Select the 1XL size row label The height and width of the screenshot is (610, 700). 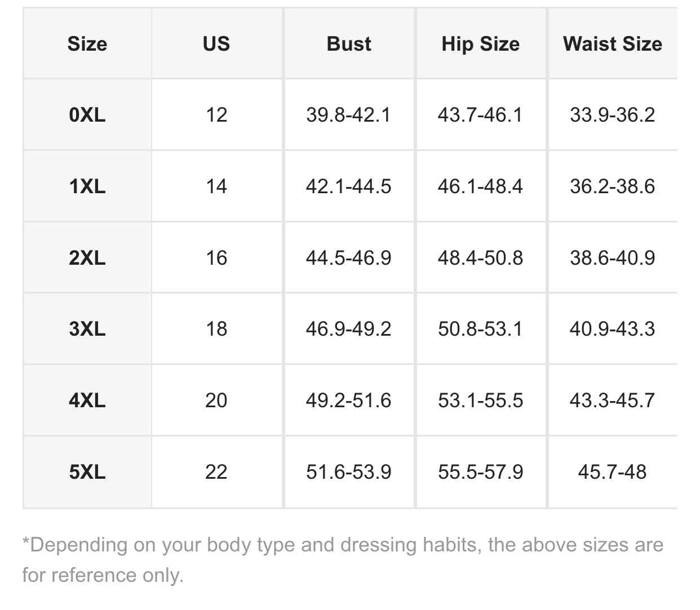[87, 186]
